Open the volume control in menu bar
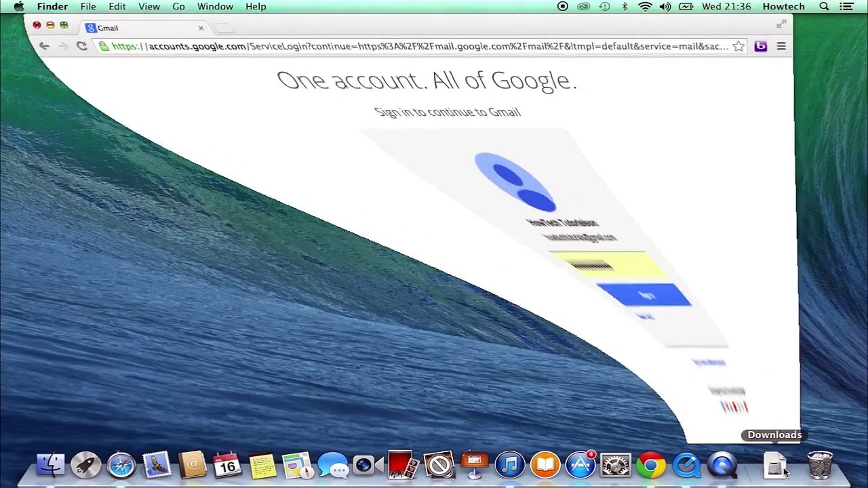Viewport: 868px width, 488px height. (665, 7)
